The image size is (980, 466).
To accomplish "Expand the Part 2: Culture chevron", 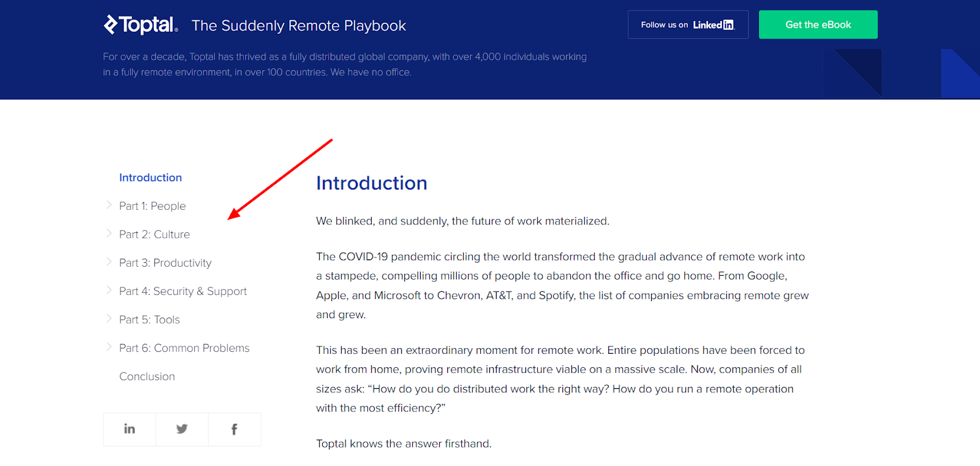I will [x=108, y=234].
